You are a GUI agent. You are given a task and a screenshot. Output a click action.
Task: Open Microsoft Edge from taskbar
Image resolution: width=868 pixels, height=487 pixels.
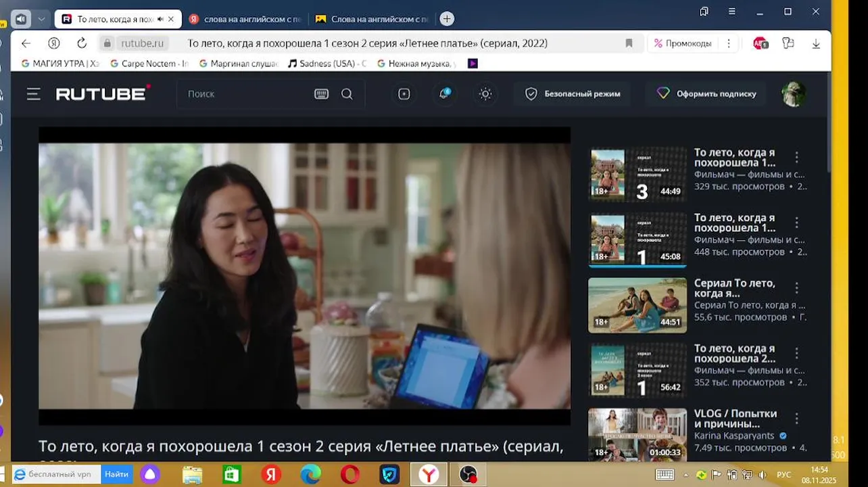(311, 475)
